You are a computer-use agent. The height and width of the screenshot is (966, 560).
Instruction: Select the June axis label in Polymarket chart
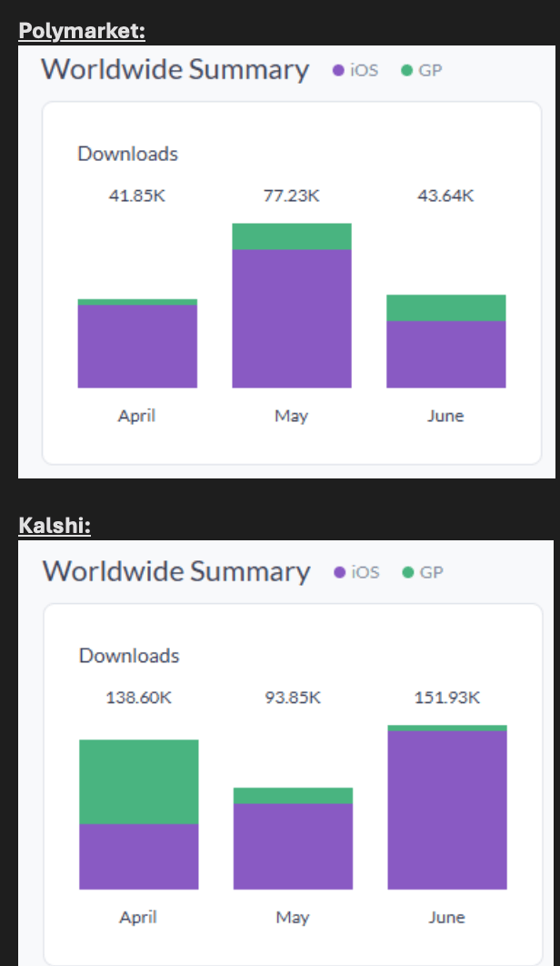(x=445, y=416)
